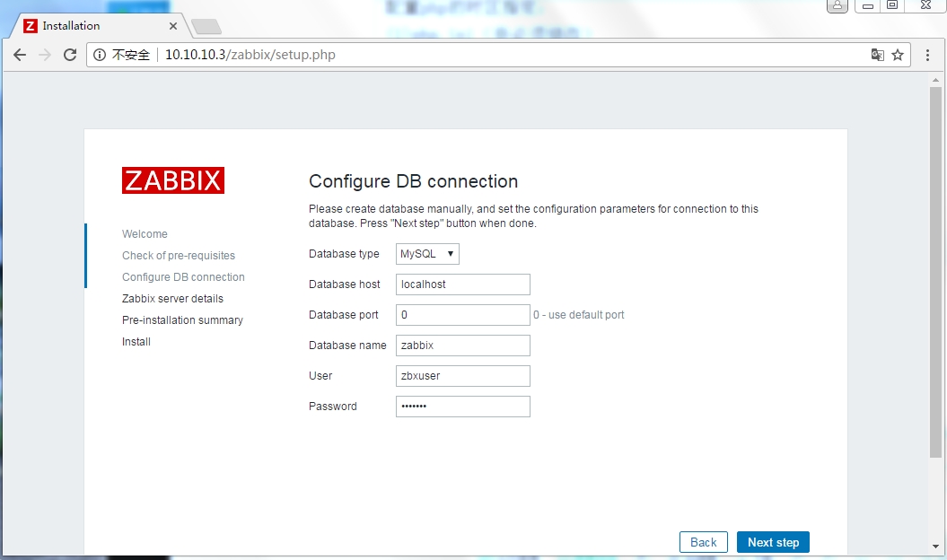Click the ZABBIX logo

pos(173,180)
